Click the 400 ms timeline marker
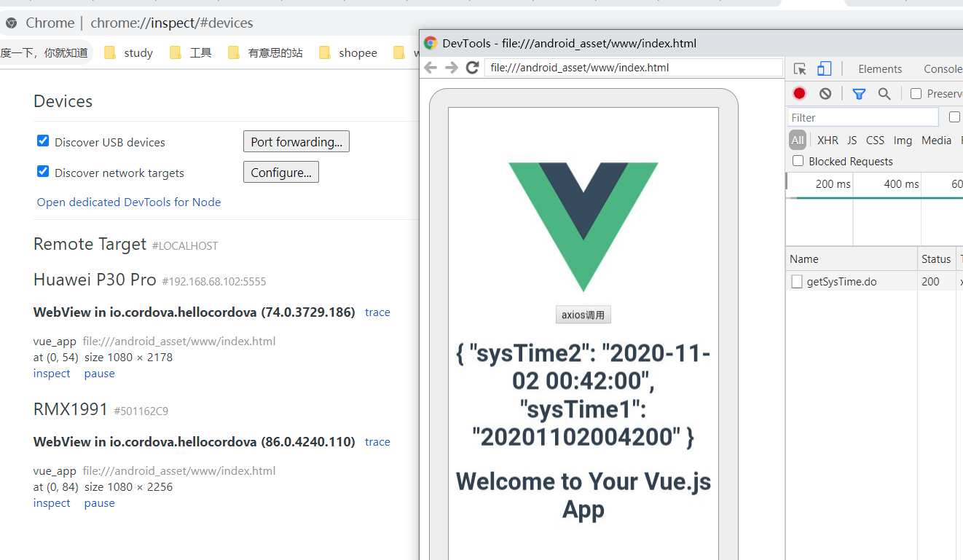The height and width of the screenshot is (560, 963). (902, 184)
